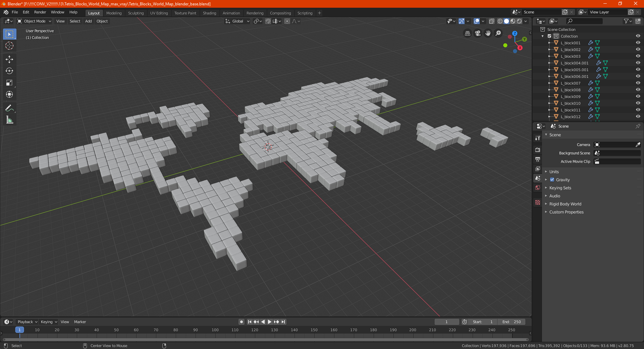Pick the Scale tool
Viewport: 644px width, 349px height.
point(9,83)
